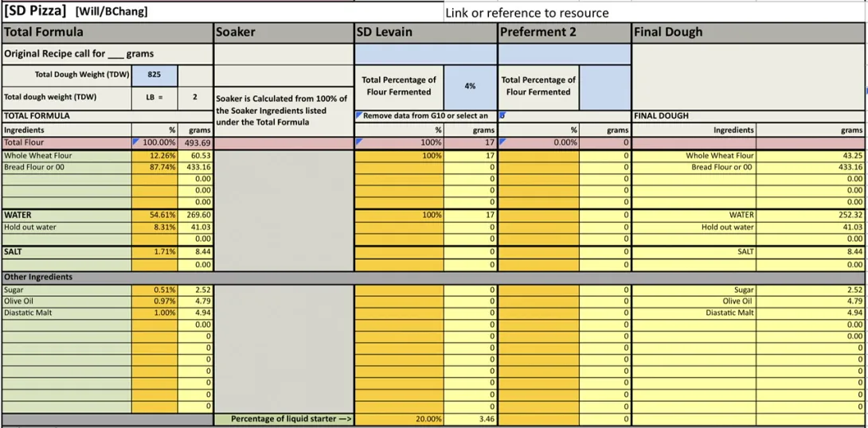
Task: Click the LB value cell showing 2
Action: point(195,97)
